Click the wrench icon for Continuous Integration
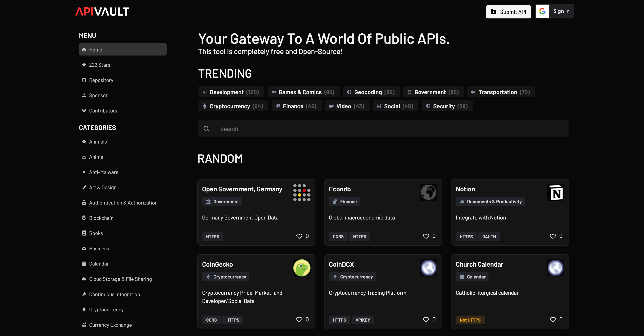This screenshot has height=336, width=644. tap(84, 294)
